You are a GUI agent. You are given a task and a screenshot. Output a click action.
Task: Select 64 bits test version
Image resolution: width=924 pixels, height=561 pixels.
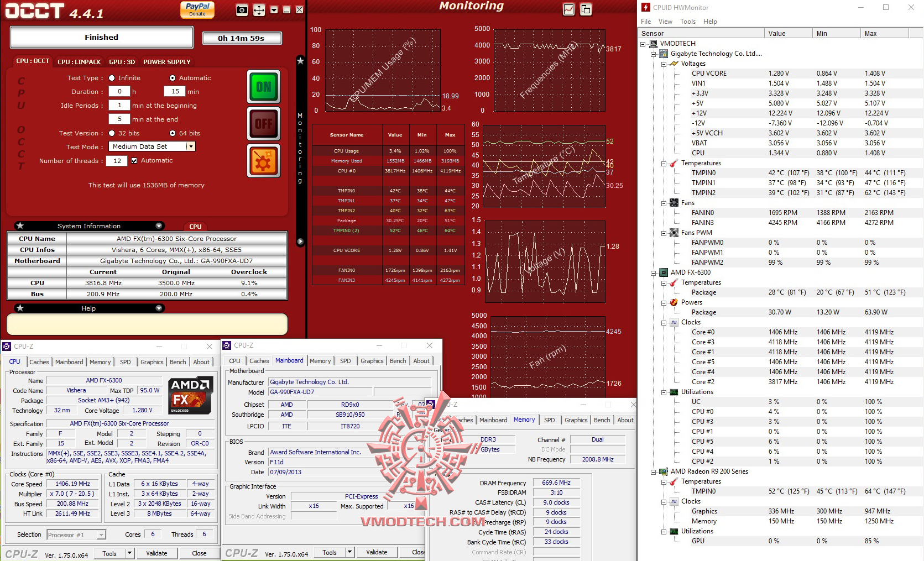coord(173,133)
